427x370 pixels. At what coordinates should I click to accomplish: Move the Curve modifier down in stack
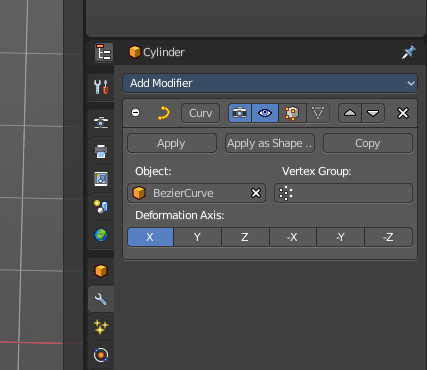[x=373, y=113]
